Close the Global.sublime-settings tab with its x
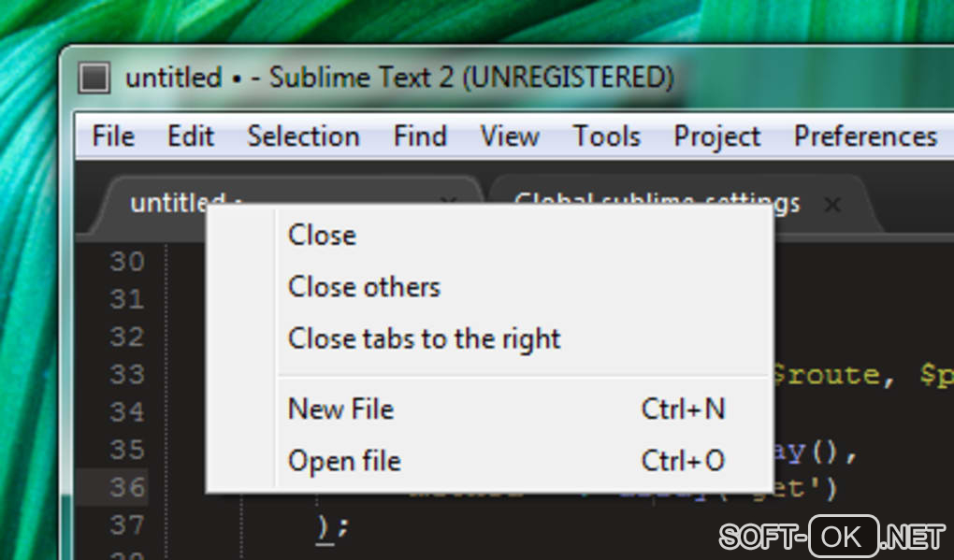 (x=831, y=204)
